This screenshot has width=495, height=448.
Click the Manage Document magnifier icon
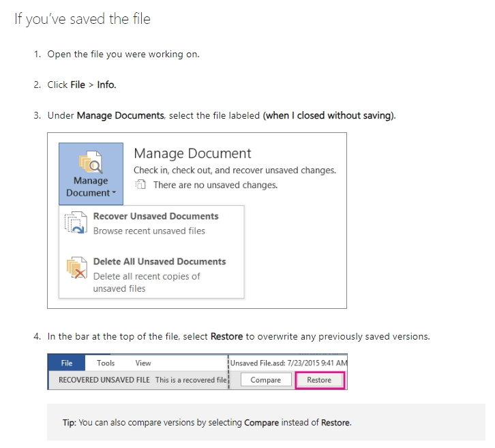click(91, 162)
